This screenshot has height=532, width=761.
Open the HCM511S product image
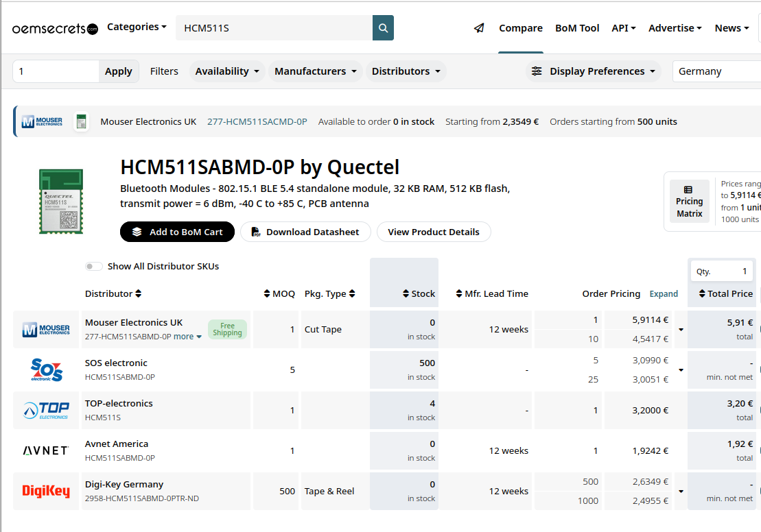pyautogui.click(x=61, y=202)
